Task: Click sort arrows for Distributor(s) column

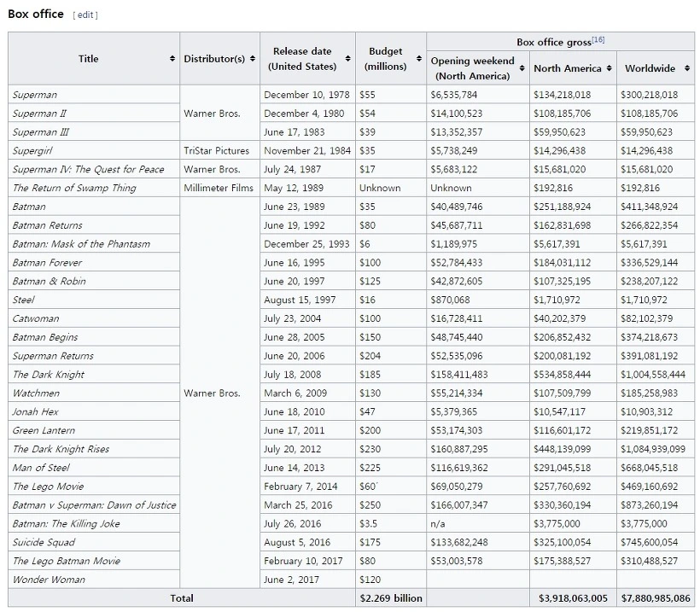Action: click(x=253, y=59)
